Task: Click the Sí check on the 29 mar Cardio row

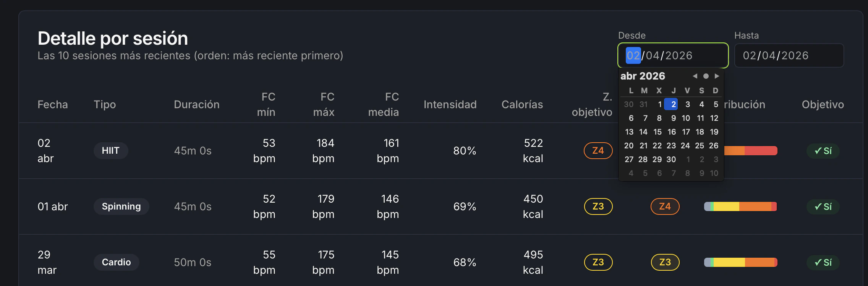Action: pos(822,262)
